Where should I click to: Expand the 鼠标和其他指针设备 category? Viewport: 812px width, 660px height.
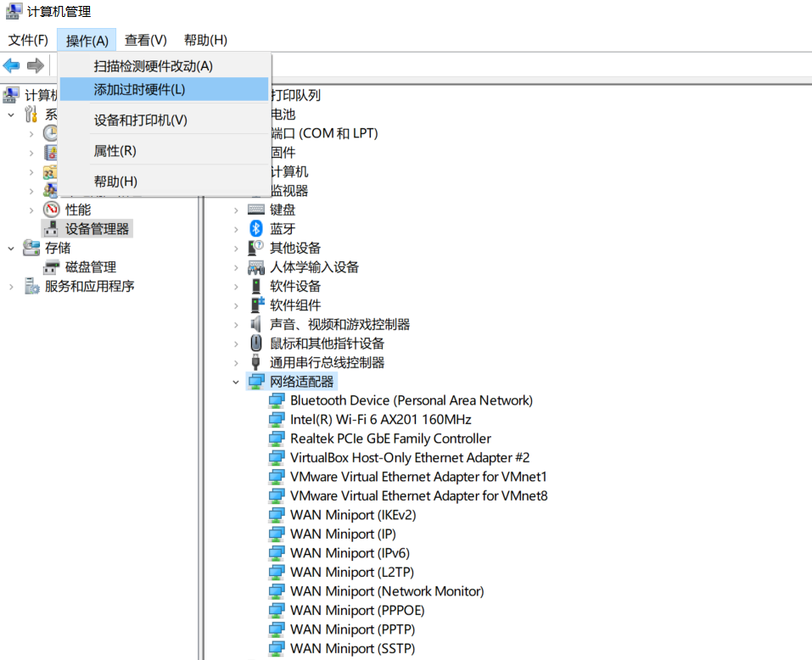(236, 344)
